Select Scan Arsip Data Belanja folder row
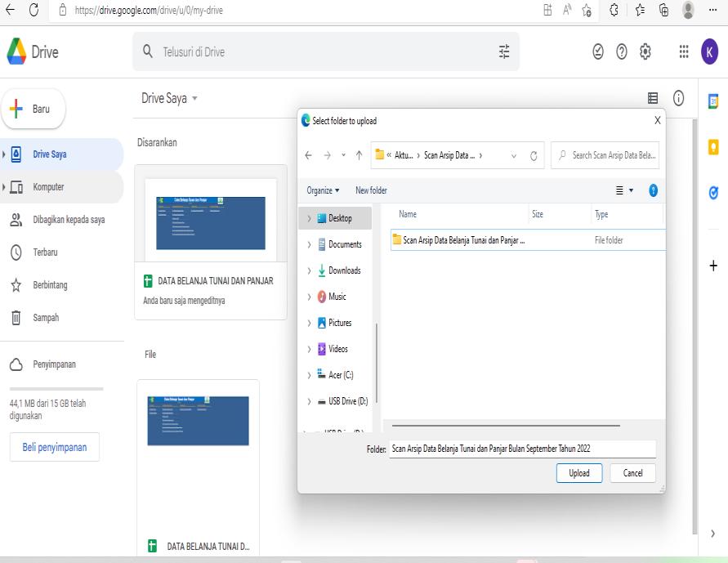Viewport: 728px width, 563px height. pos(528,240)
